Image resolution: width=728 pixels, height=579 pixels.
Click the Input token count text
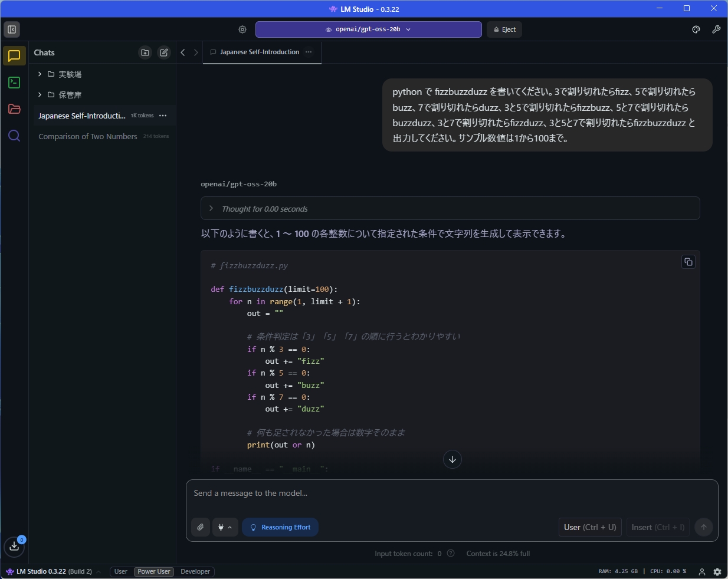(408, 554)
